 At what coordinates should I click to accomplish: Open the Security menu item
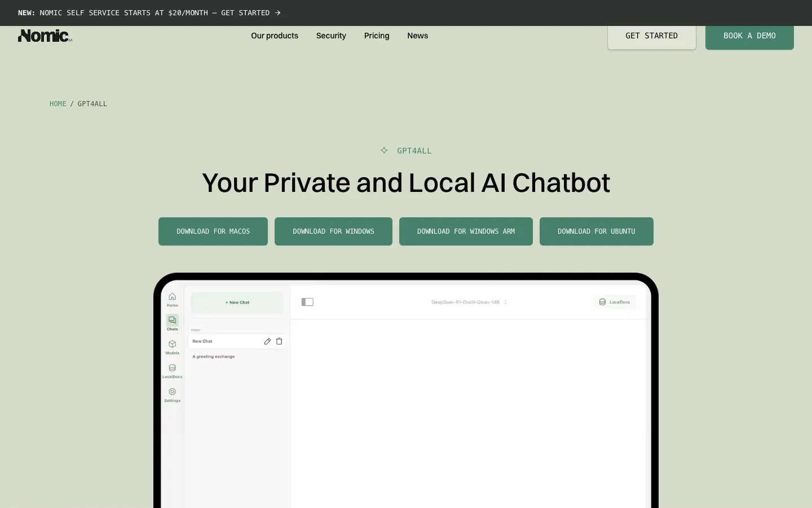(331, 36)
